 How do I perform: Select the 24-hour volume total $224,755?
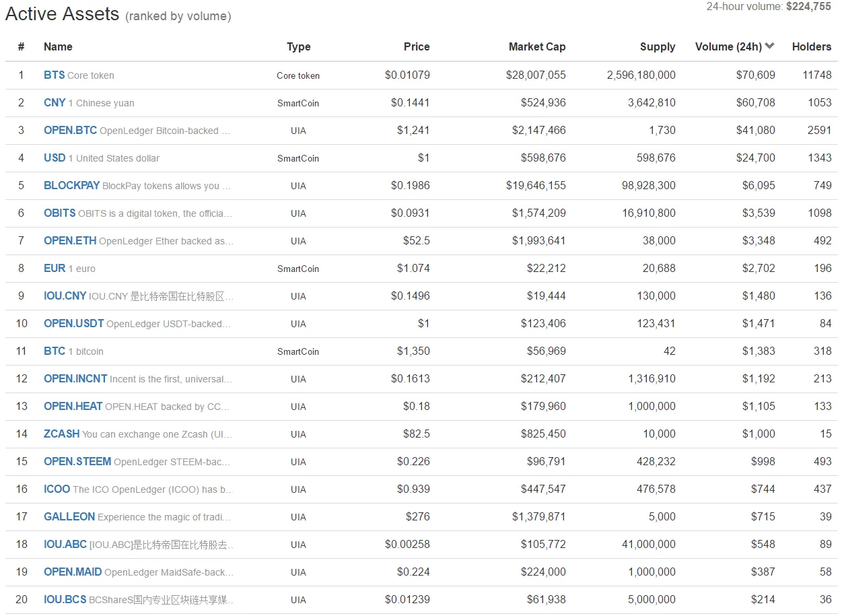pos(808,6)
